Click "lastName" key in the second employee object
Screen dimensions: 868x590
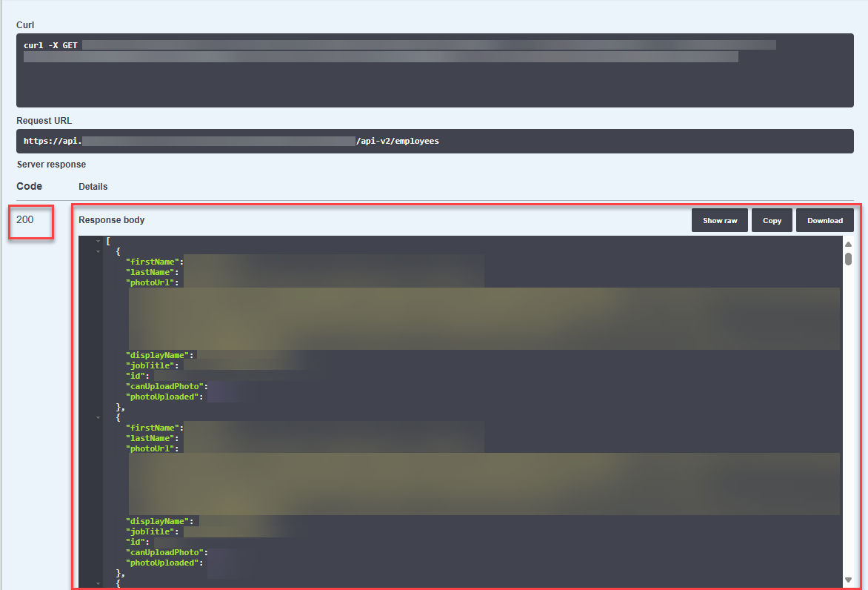[150, 438]
